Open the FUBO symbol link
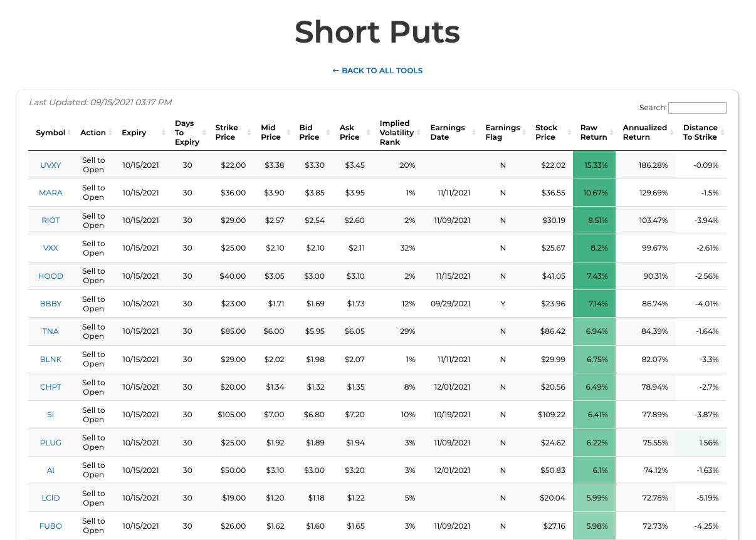This screenshot has height=540, width=756. click(51, 526)
